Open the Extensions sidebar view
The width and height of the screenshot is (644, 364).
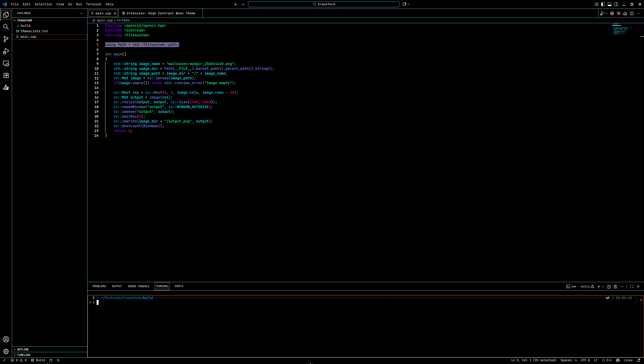pyautogui.click(x=6, y=75)
